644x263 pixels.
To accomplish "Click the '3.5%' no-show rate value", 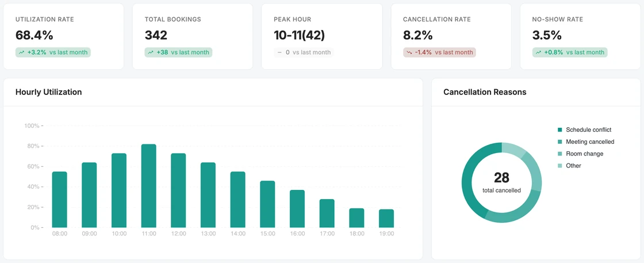I will pyautogui.click(x=547, y=35).
